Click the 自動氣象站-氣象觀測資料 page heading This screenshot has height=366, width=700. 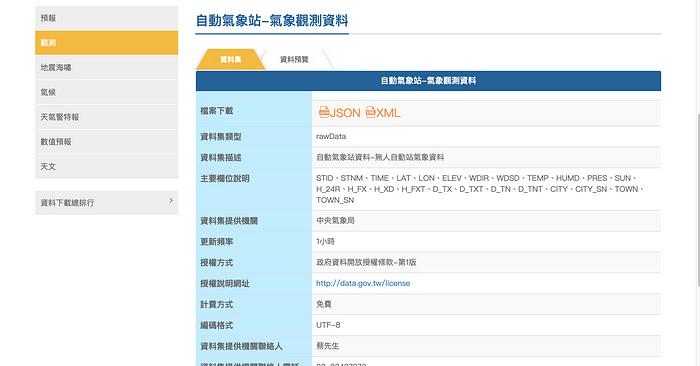[x=272, y=21]
